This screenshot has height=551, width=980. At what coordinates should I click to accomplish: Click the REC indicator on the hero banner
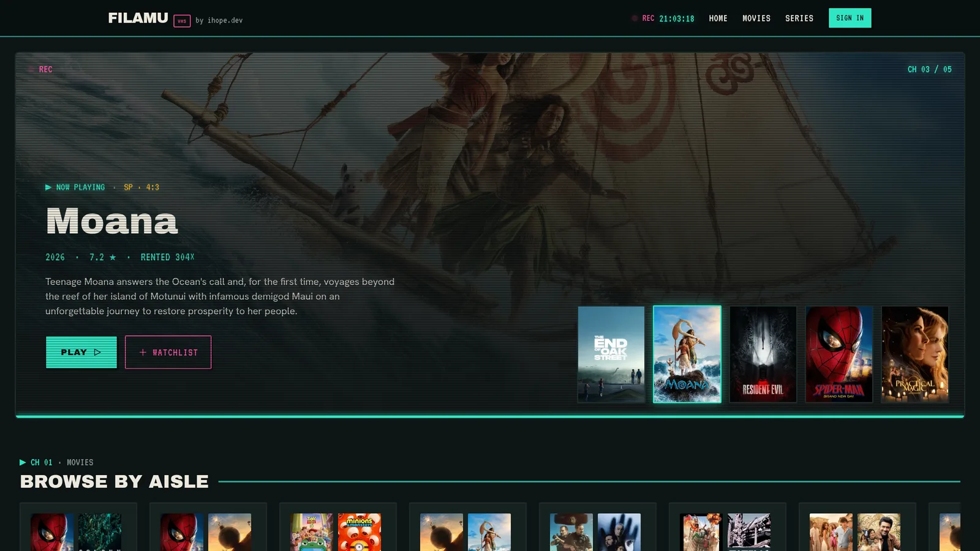tap(41, 69)
